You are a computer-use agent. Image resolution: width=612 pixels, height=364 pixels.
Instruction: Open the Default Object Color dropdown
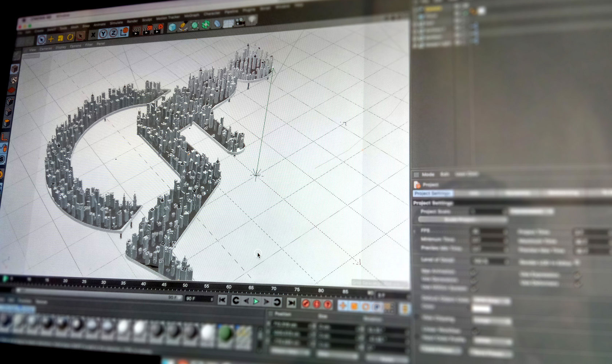492,300
